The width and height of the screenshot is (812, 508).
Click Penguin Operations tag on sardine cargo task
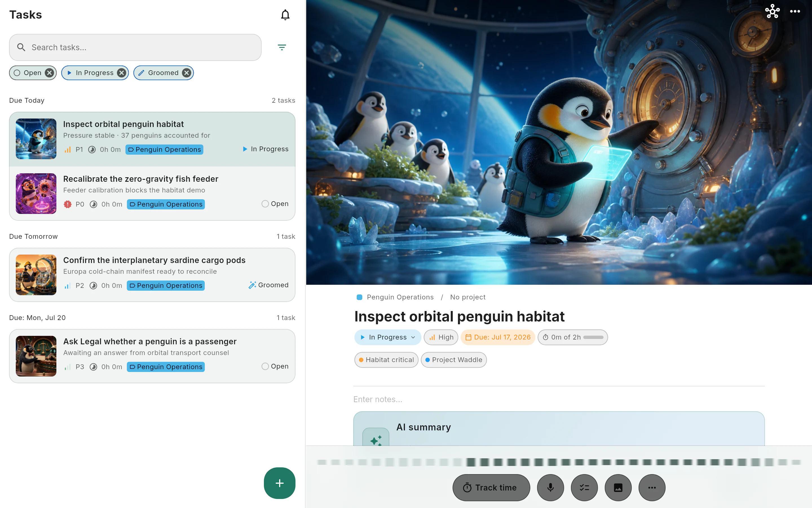(x=166, y=286)
